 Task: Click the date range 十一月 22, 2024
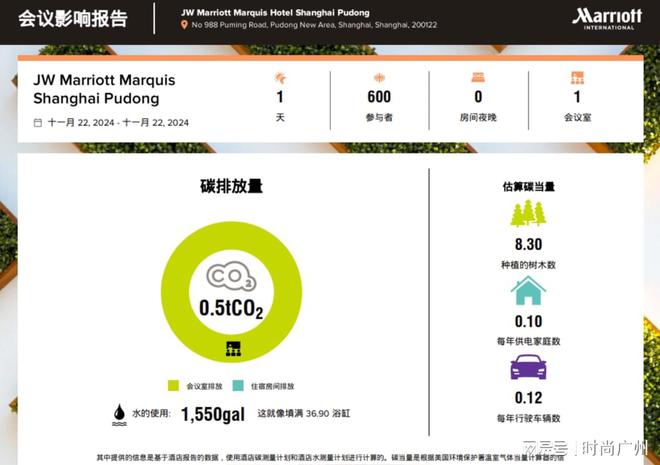[x=118, y=122]
